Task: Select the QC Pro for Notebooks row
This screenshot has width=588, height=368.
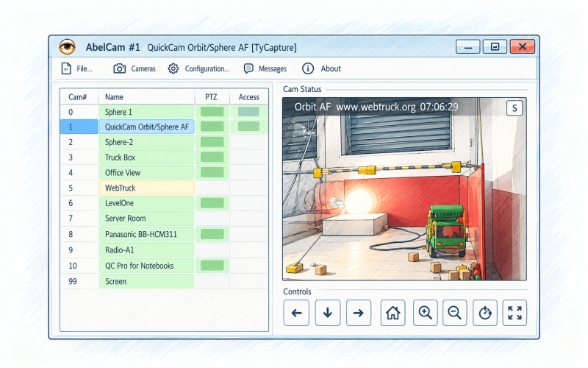Action: pos(164,266)
